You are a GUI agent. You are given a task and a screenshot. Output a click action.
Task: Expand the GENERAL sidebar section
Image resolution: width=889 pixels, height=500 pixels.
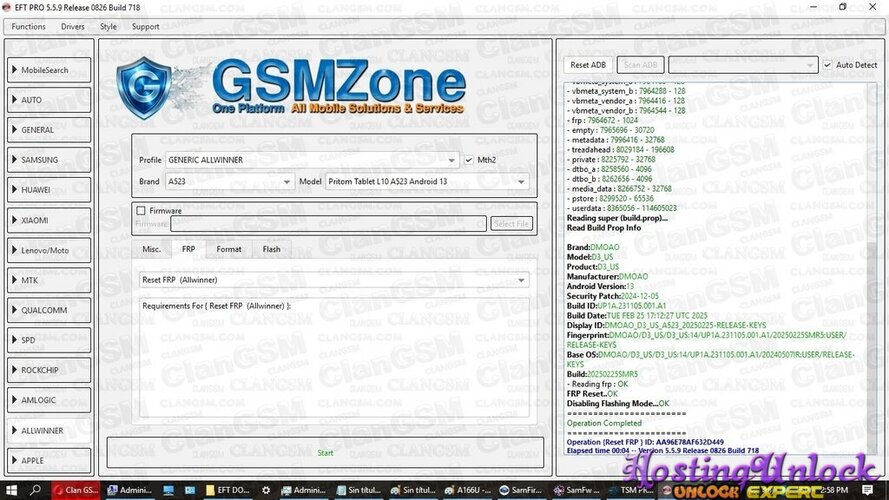click(x=49, y=130)
